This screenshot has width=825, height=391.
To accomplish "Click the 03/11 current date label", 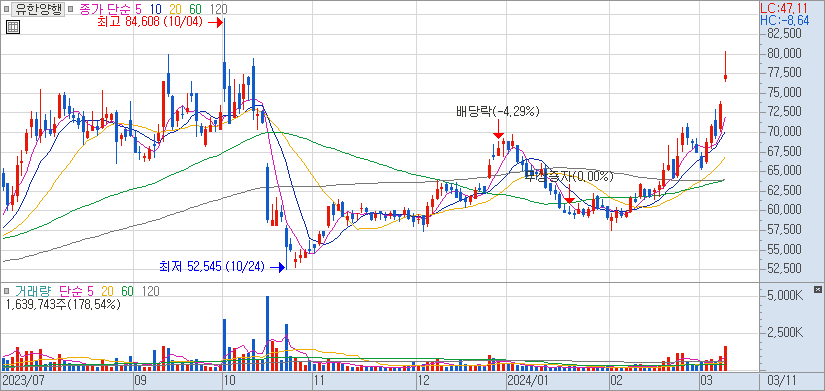I will click(781, 380).
